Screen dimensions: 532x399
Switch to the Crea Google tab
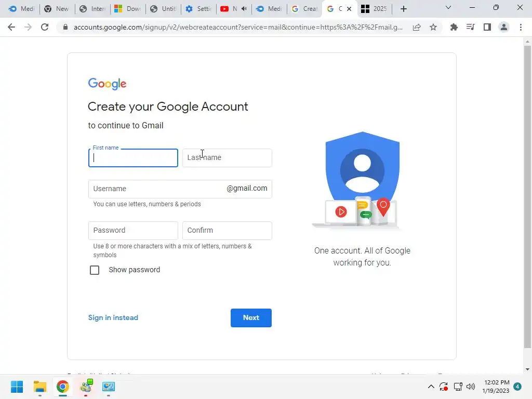pyautogui.click(x=304, y=9)
